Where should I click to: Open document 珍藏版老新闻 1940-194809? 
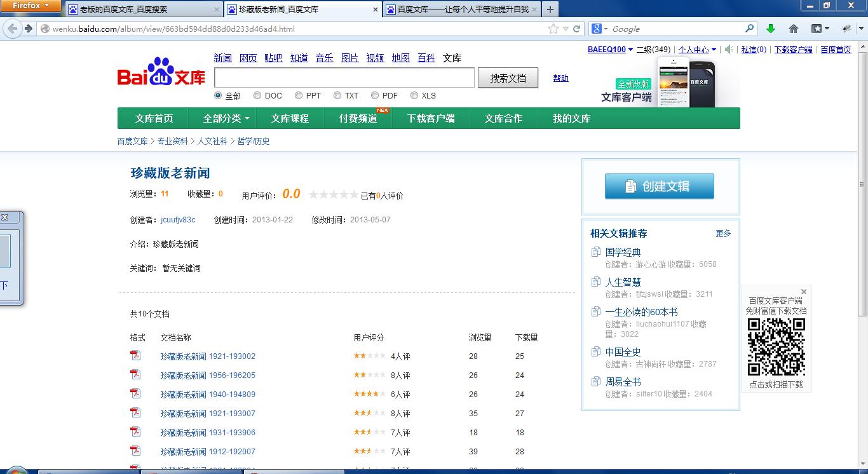(208, 394)
